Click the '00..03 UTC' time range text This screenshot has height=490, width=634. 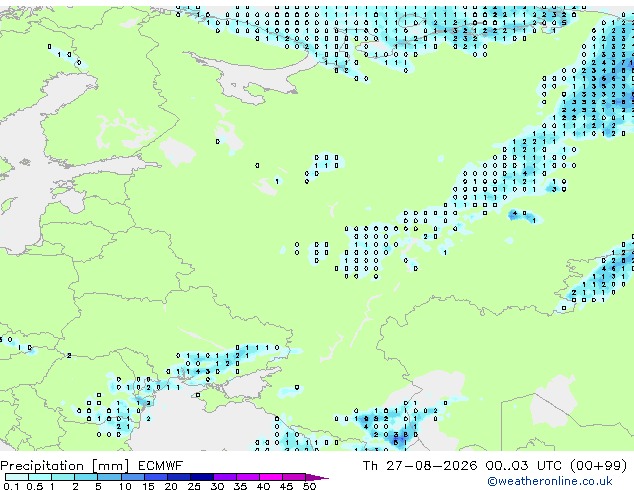(524, 466)
